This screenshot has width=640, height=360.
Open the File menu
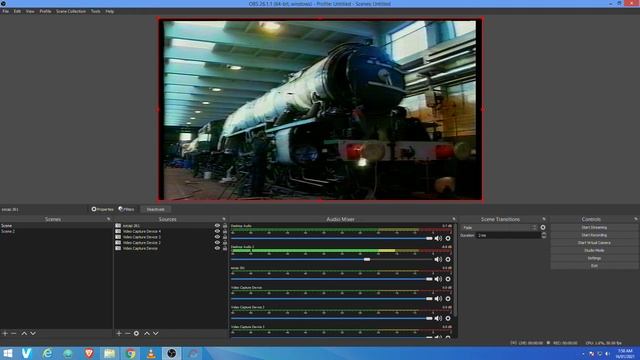click(x=6, y=11)
